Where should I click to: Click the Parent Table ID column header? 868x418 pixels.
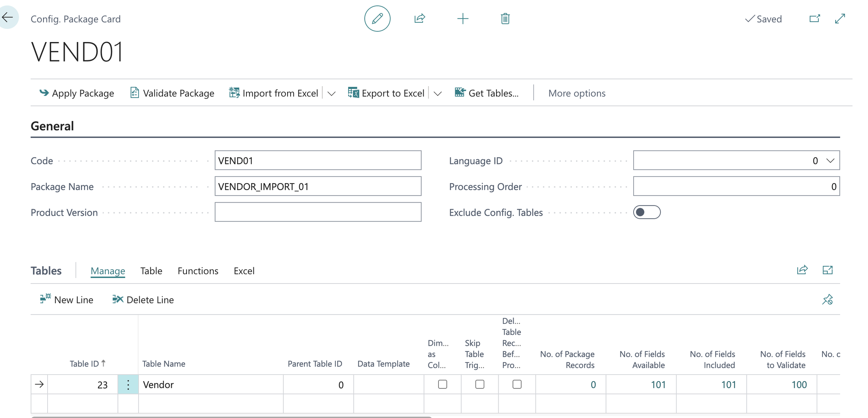pyautogui.click(x=315, y=363)
